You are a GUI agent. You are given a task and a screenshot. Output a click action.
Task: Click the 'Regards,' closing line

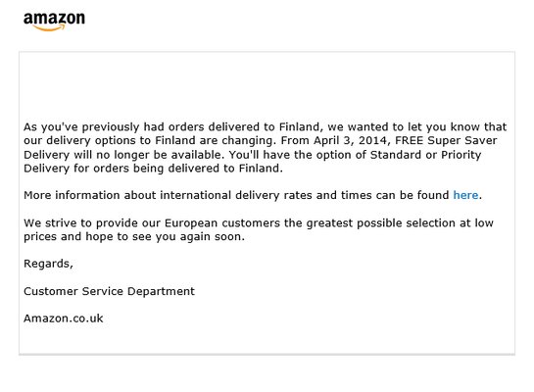(x=48, y=264)
